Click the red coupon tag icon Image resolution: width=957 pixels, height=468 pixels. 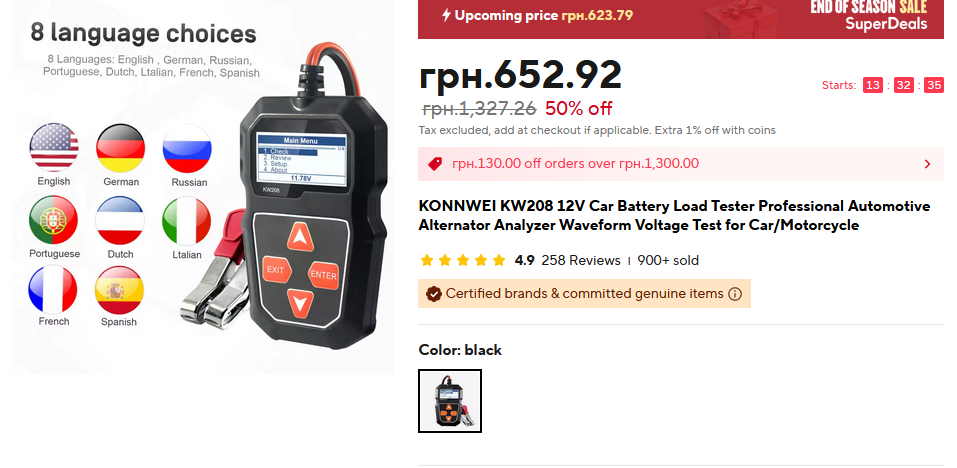coord(435,164)
